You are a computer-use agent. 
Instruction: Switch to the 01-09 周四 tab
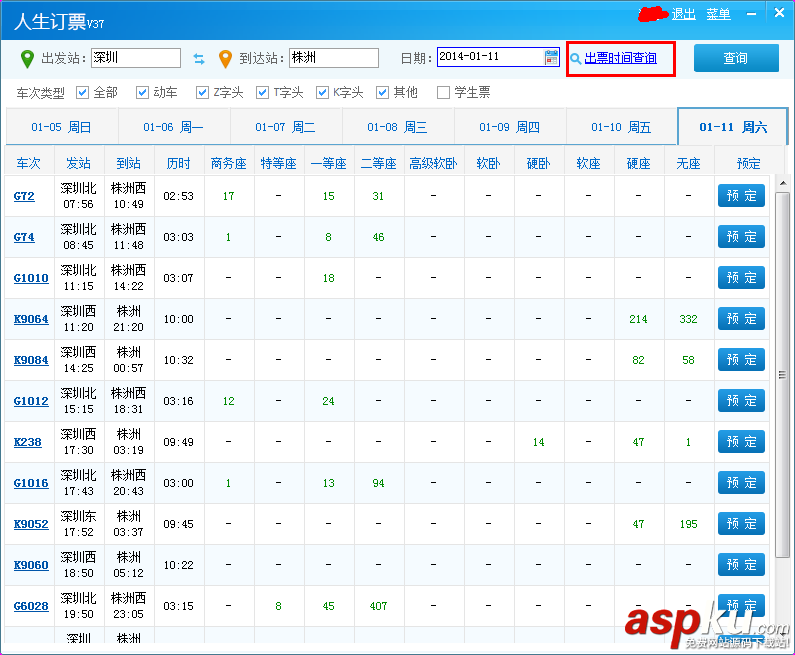[x=510, y=127]
